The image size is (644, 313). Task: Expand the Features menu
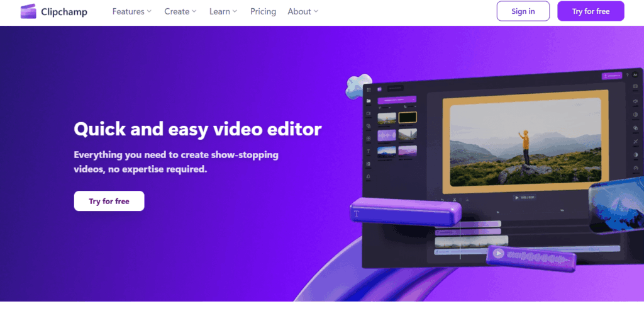[132, 11]
